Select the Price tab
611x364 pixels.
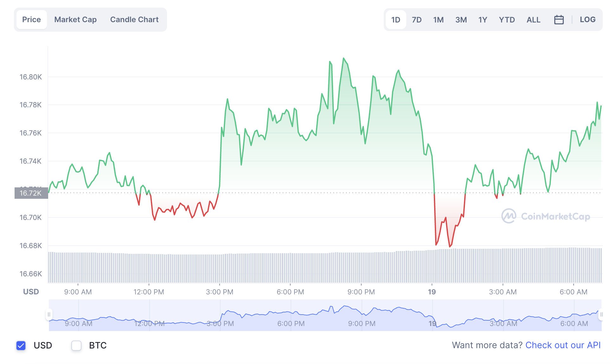31,19
